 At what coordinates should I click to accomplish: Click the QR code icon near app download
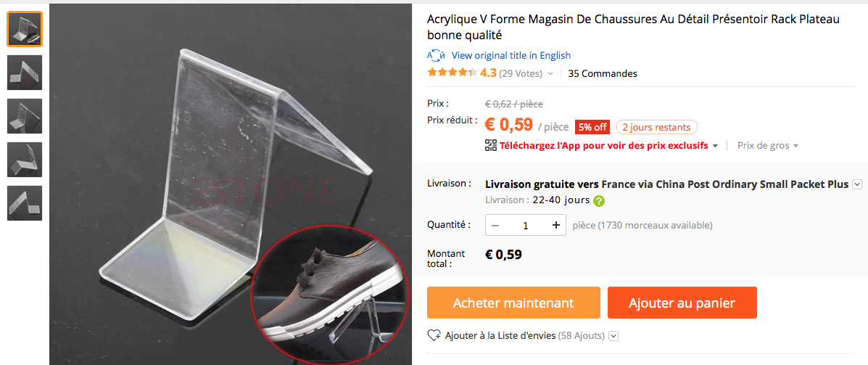point(490,146)
